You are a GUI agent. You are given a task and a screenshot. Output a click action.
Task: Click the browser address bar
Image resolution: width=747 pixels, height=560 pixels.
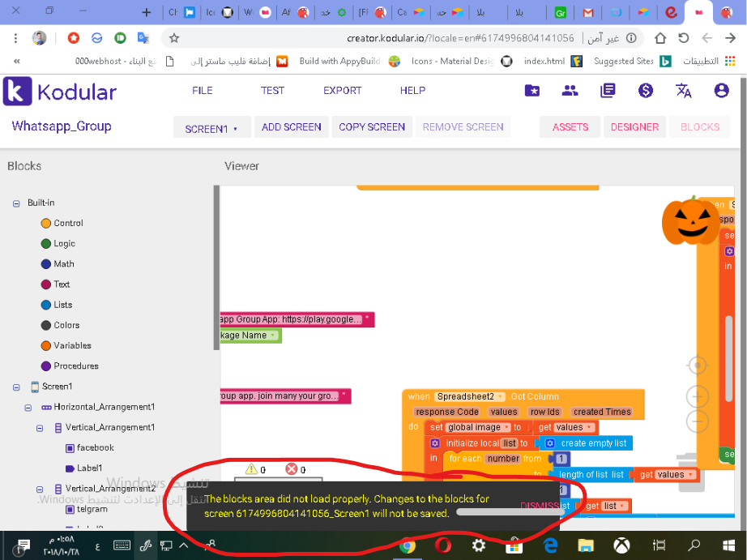pyautogui.click(x=403, y=38)
